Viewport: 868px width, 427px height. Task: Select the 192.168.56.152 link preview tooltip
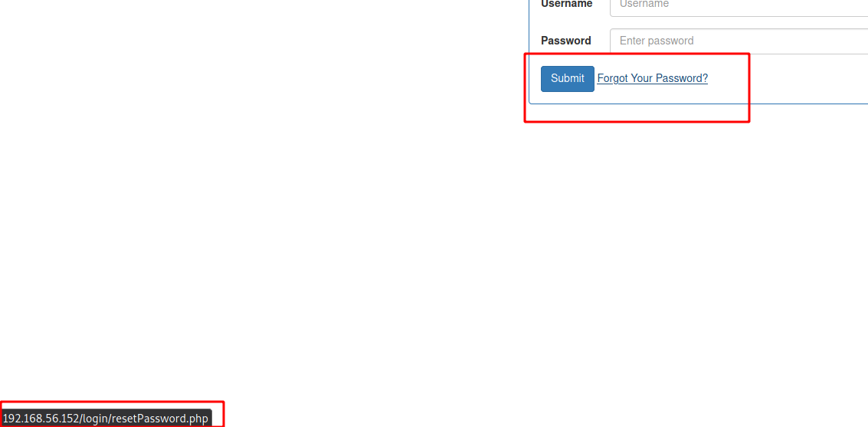coord(106,418)
